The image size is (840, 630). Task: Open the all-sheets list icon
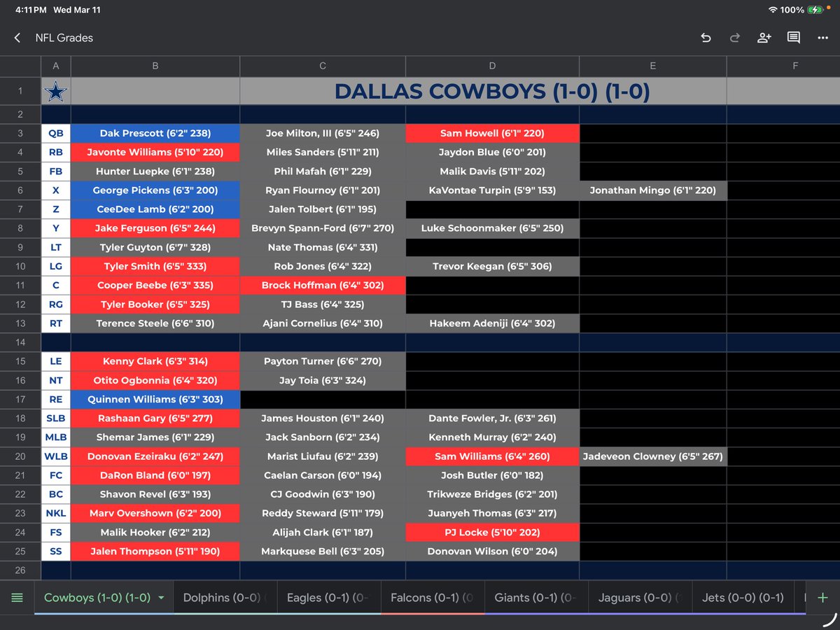pyautogui.click(x=17, y=598)
